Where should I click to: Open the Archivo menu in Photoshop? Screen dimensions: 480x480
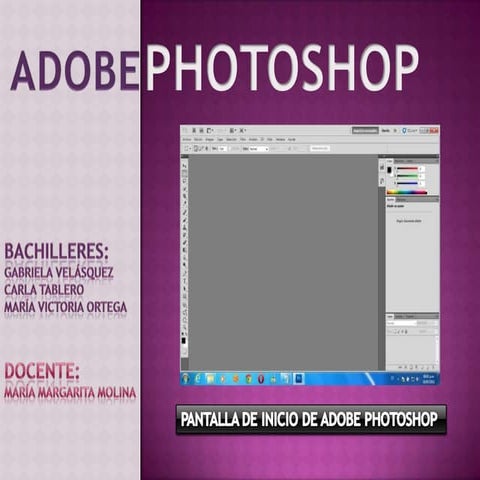(187, 139)
